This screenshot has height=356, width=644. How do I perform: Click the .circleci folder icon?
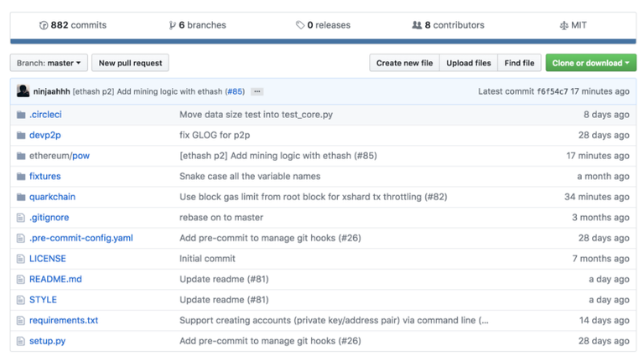[21, 115]
